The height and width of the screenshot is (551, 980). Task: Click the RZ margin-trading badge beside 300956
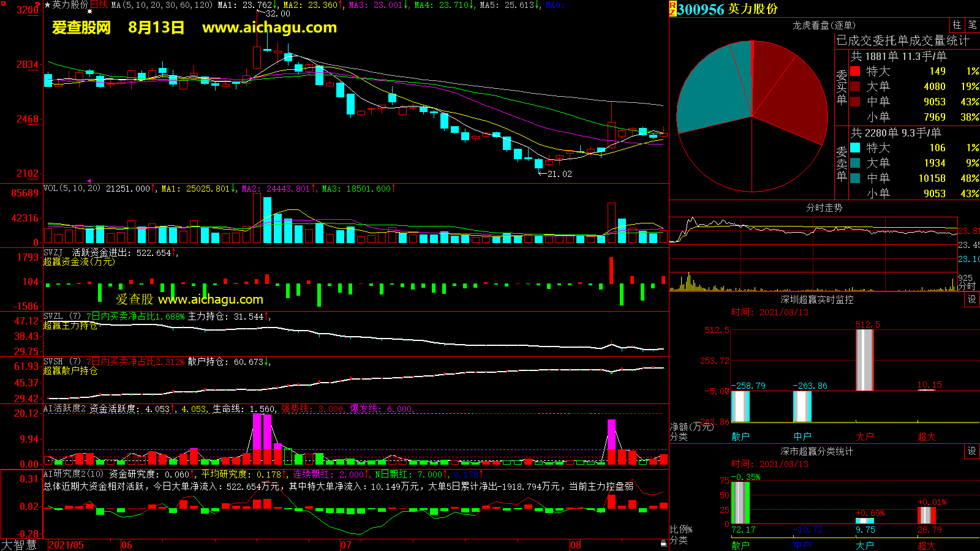pos(673,9)
